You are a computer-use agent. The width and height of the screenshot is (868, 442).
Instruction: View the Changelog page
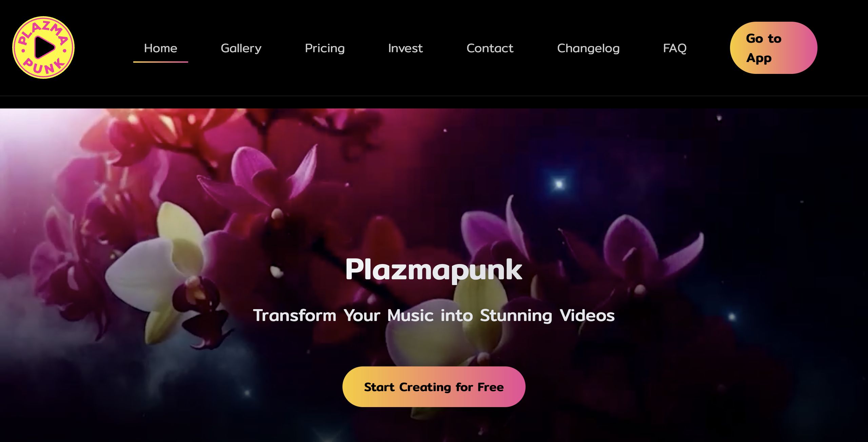[x=588, y=48]
